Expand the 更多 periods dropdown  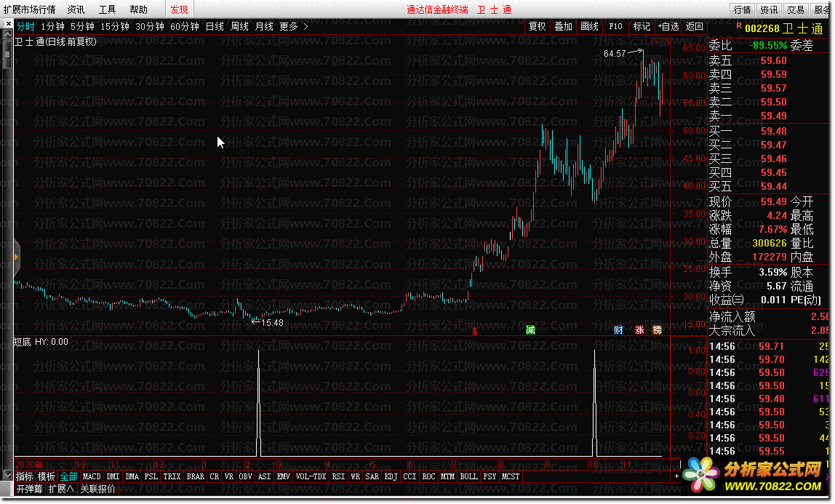pos(293,27)
